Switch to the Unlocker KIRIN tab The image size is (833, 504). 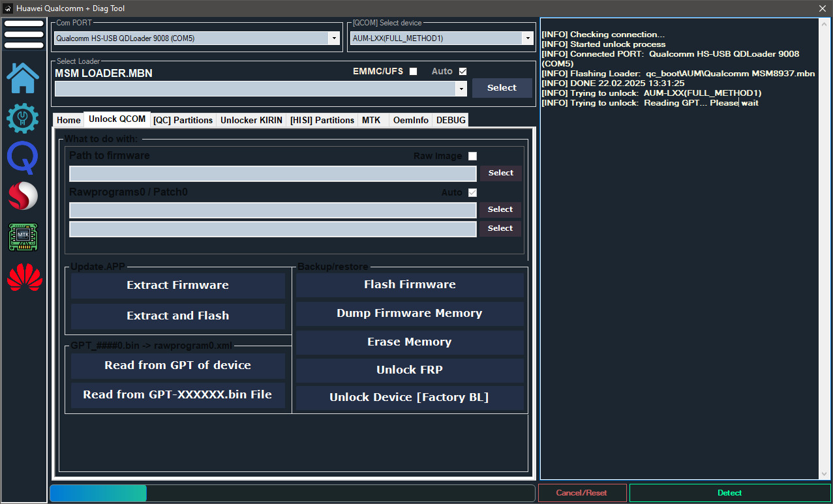tap(251, 120)
